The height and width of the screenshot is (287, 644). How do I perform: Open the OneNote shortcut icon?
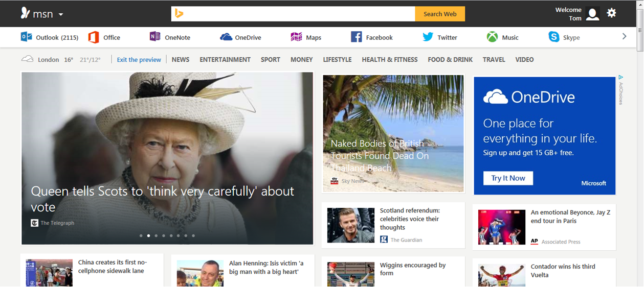[155, 37]
